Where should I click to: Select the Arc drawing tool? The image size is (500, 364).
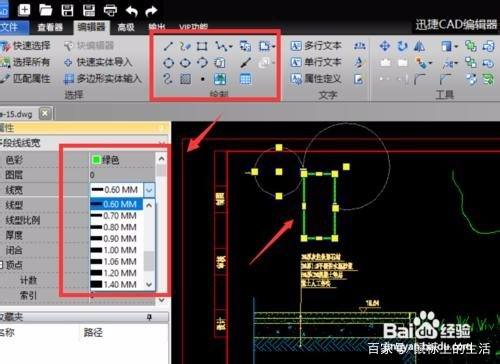[x=202, y=62]
